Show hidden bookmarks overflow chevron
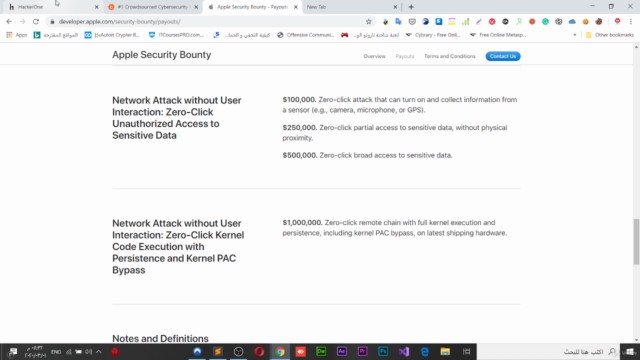Viewport: 640px width, 360px height. (575, 35)
